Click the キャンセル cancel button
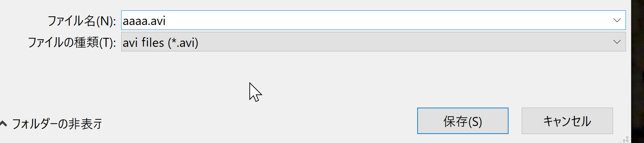The image size is (644, 143). pos(567,121)
